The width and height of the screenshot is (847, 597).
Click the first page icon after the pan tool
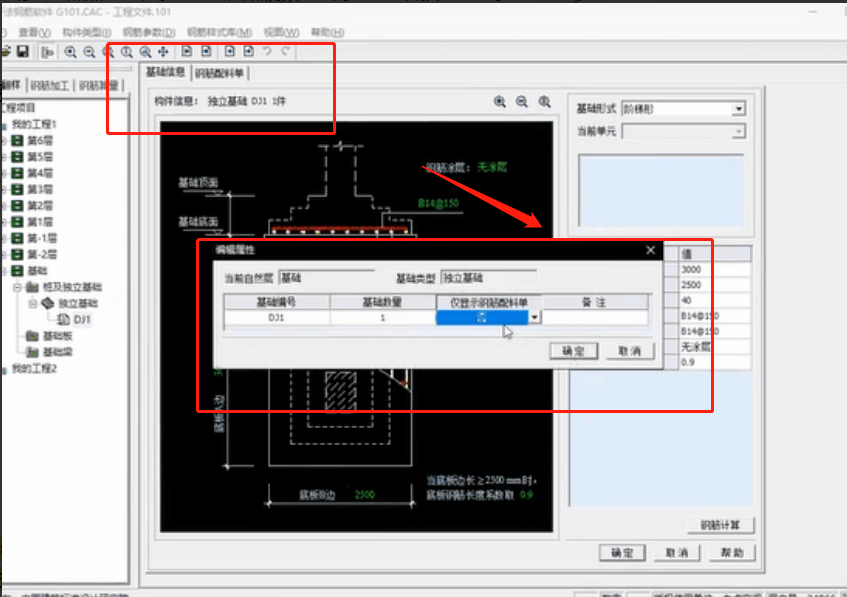[187, 51]
